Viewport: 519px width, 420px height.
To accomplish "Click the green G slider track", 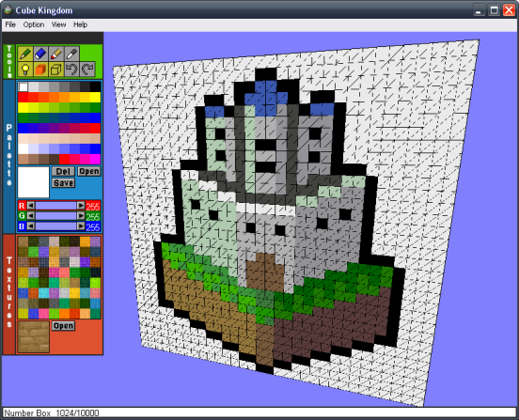I will point(55,216).
